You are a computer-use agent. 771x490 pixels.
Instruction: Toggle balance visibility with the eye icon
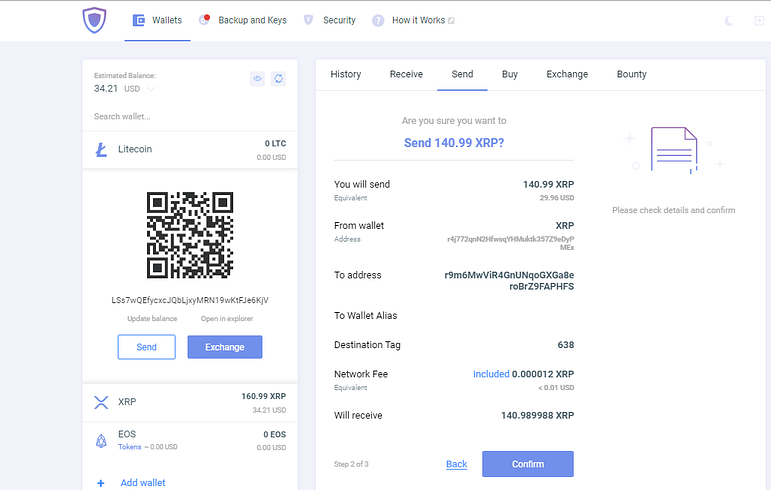257,79
